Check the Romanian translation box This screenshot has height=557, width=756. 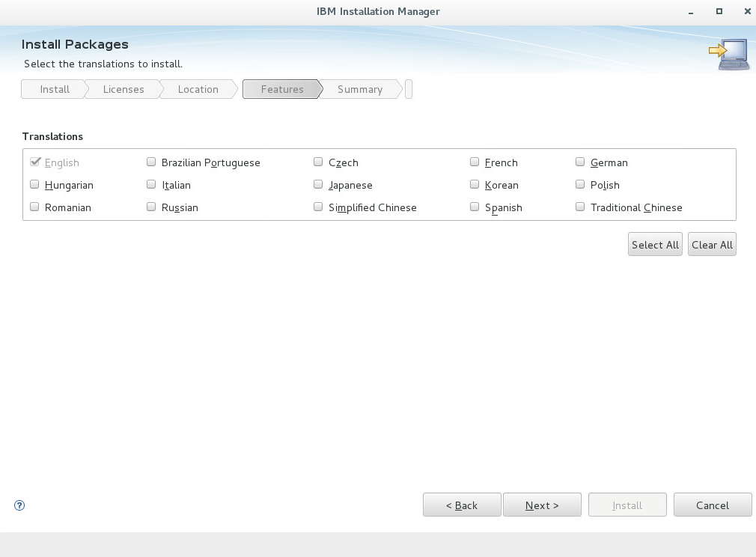(x=34, y=207)
